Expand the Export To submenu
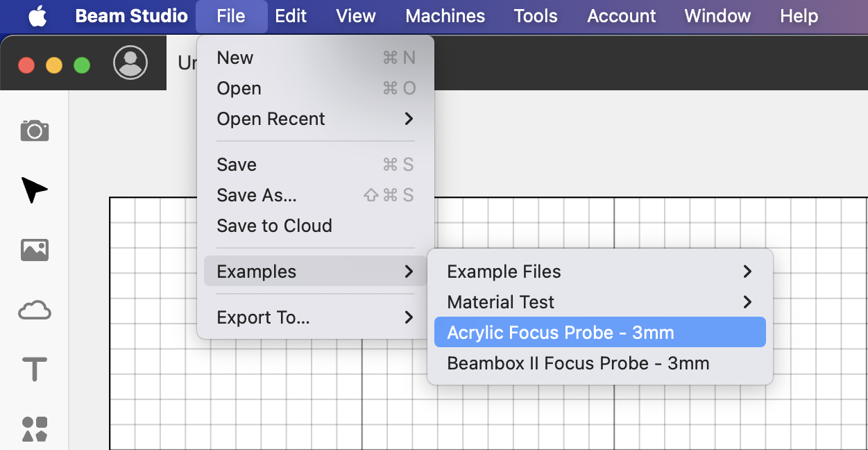The image size is (868, 450). 316,317
